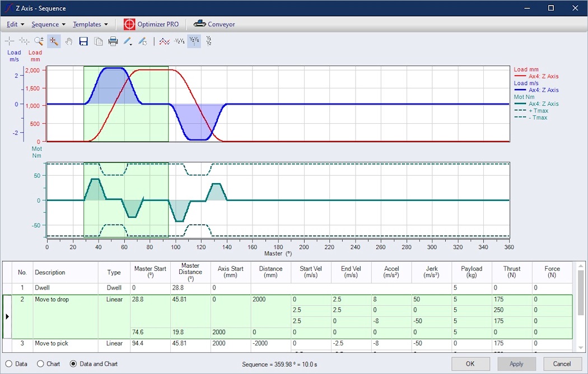Open the Sequence menu
The width and height of the screenshot is (588, 374).
coord(48,24)
